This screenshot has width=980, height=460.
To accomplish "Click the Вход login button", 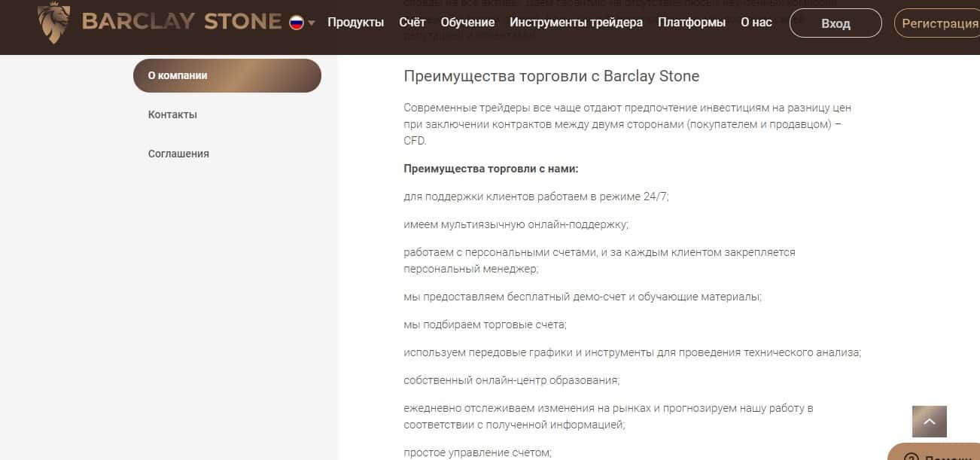I will [835, 23].
